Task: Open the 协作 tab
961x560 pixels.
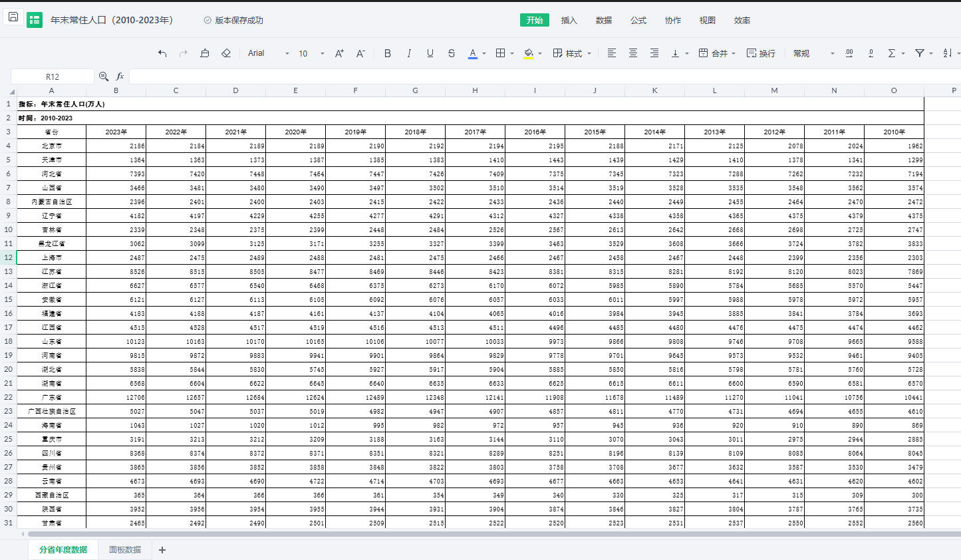Action: point(673,20)
